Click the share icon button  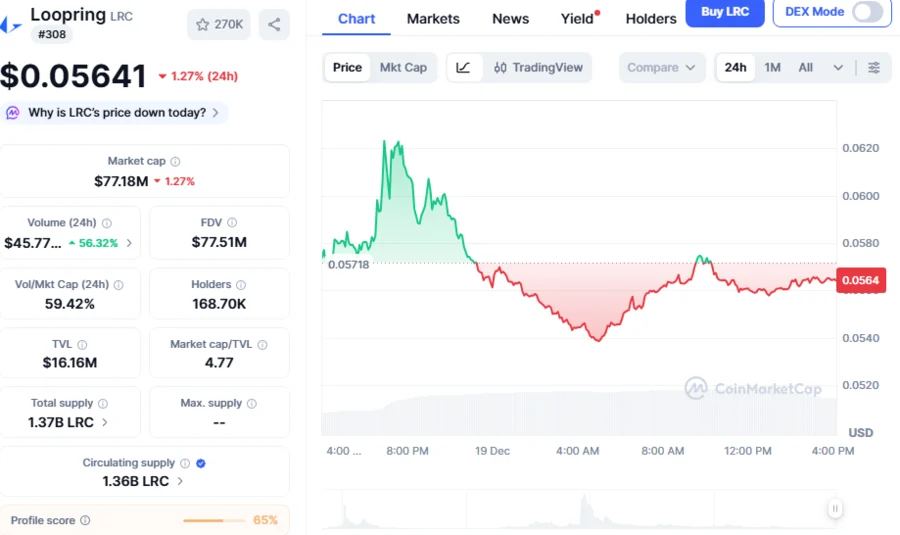point(274,24)
